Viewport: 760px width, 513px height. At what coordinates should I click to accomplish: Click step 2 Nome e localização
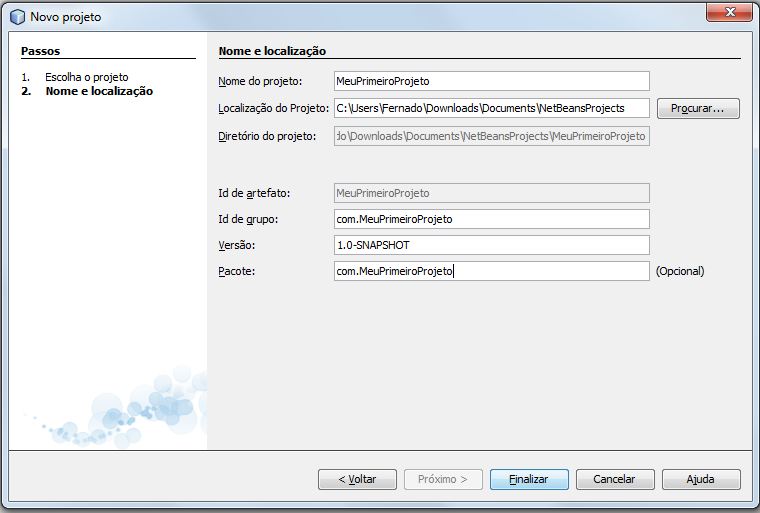click(x=98, y=91)
